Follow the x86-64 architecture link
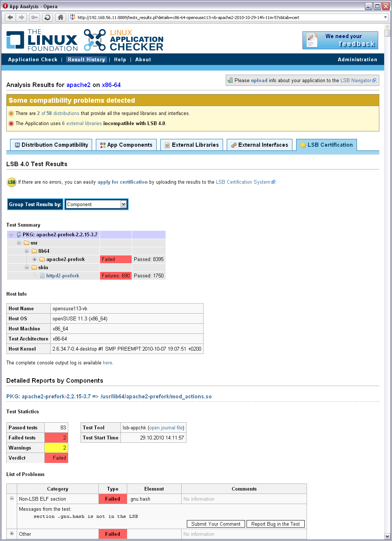Screen dimensions: 392x541 [x=111, y=85]
